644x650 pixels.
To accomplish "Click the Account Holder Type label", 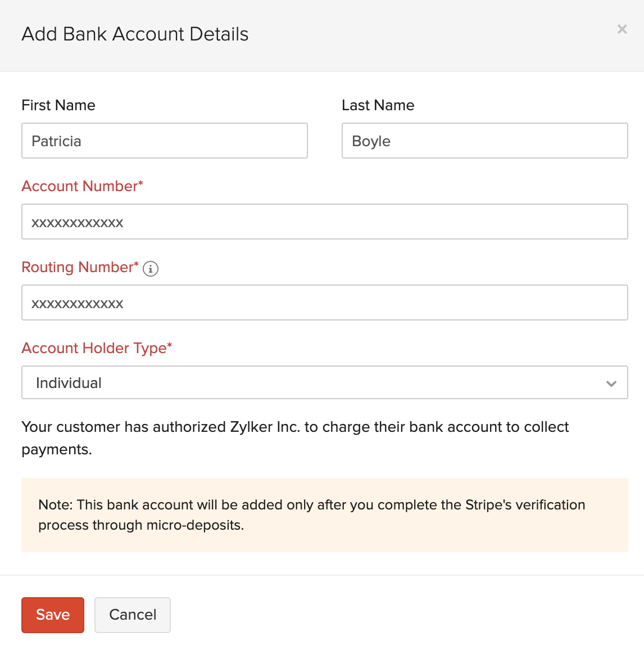I will pyautogui.click(x=97, y=348).
